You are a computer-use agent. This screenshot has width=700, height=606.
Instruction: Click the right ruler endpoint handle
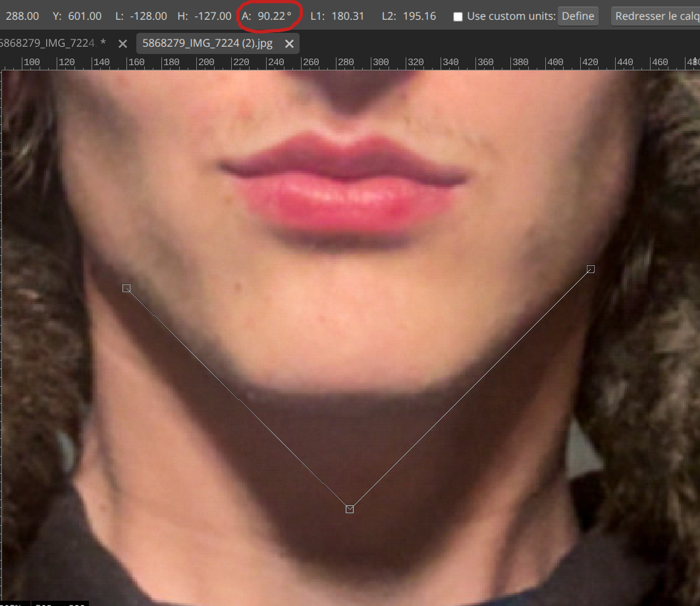click(591, 268)
